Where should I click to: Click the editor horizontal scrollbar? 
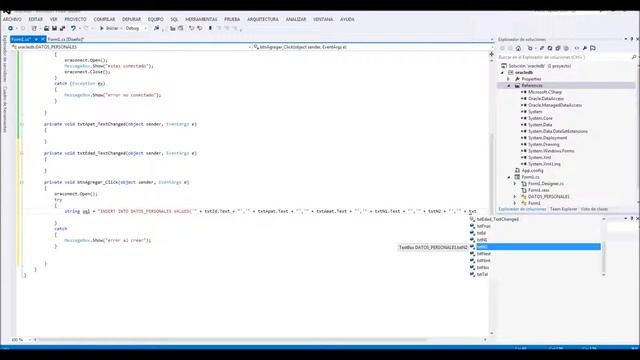tap(233, 340)
